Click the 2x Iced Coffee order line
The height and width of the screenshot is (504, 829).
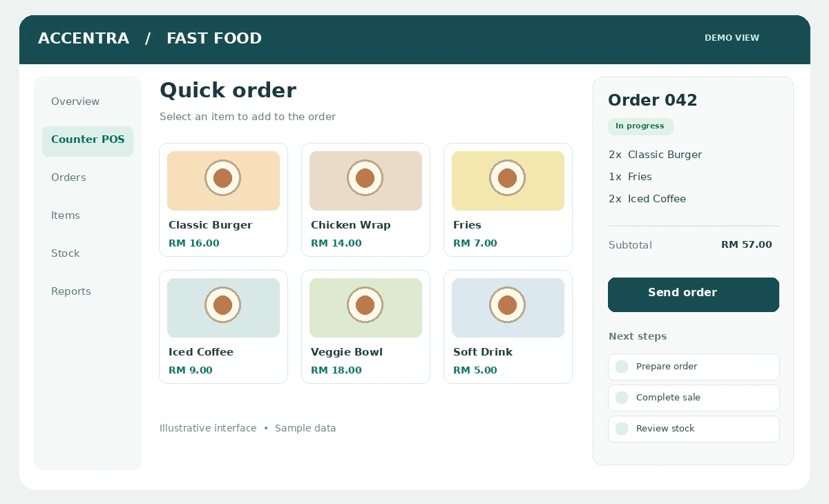[x=647, y=199]
